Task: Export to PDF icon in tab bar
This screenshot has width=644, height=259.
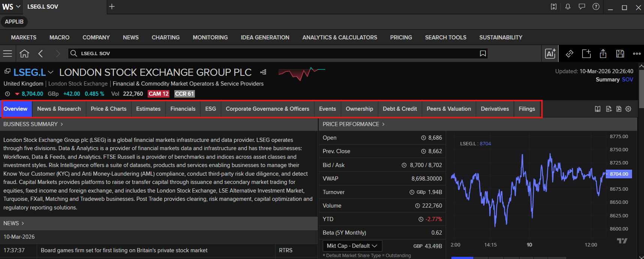Action: (619, 109)
